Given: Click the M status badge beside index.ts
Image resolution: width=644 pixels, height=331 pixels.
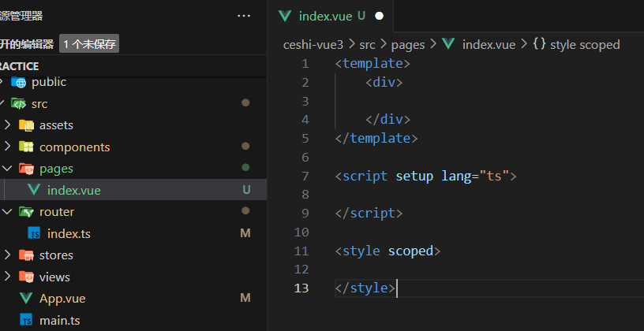Looking at the screenshot, I should tap(245, 233).
